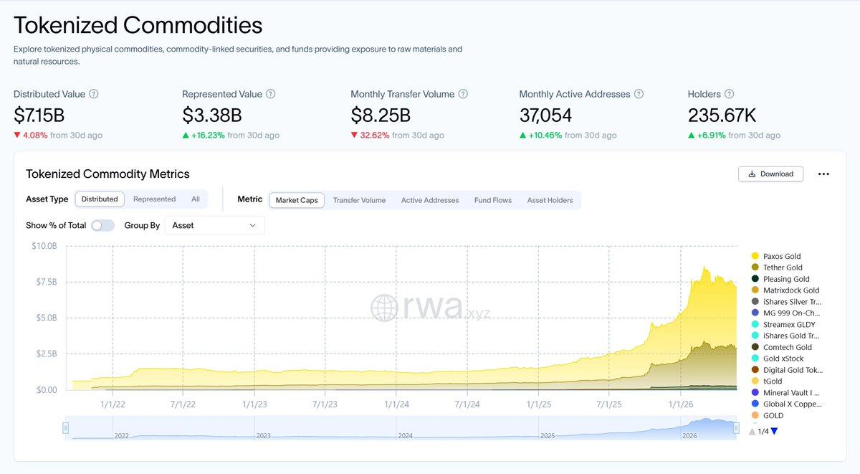
Task: Select the Distributed asset type
Action: 100,199
